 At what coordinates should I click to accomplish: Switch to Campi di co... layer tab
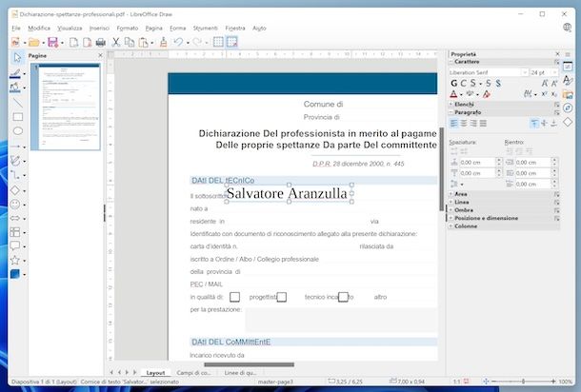point(193,373)
